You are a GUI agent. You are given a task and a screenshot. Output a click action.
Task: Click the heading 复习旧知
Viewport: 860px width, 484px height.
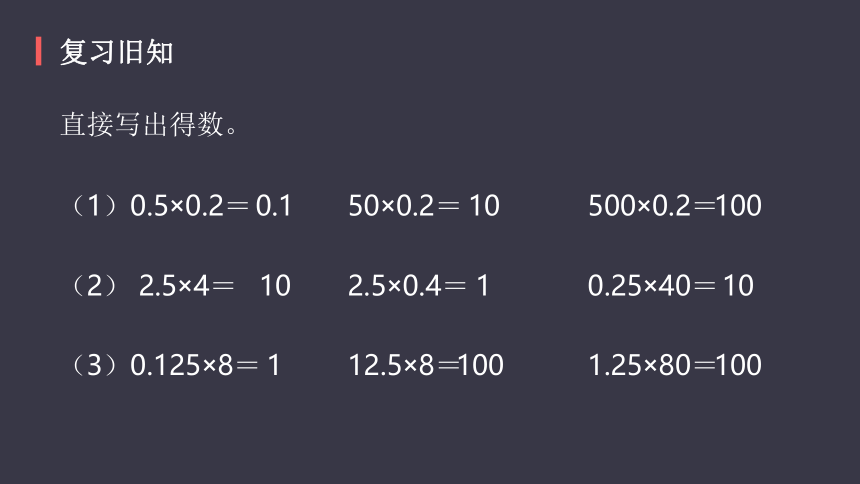(116, 52)
